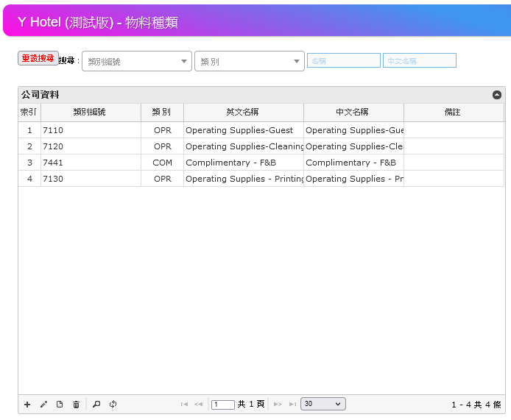Click the trash delete record icon
This screenshot has height=420, width=511.
76,405
